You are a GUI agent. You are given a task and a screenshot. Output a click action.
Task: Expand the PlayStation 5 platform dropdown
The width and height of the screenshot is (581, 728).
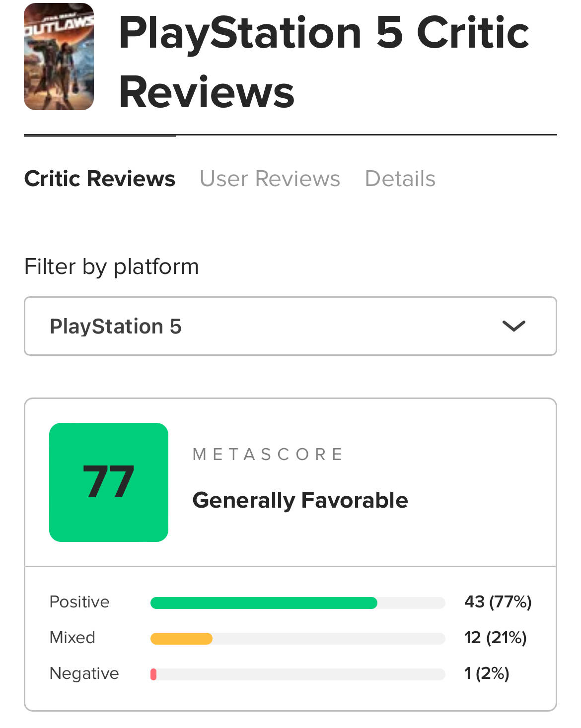pyautogui.click(x=290, y=326)
